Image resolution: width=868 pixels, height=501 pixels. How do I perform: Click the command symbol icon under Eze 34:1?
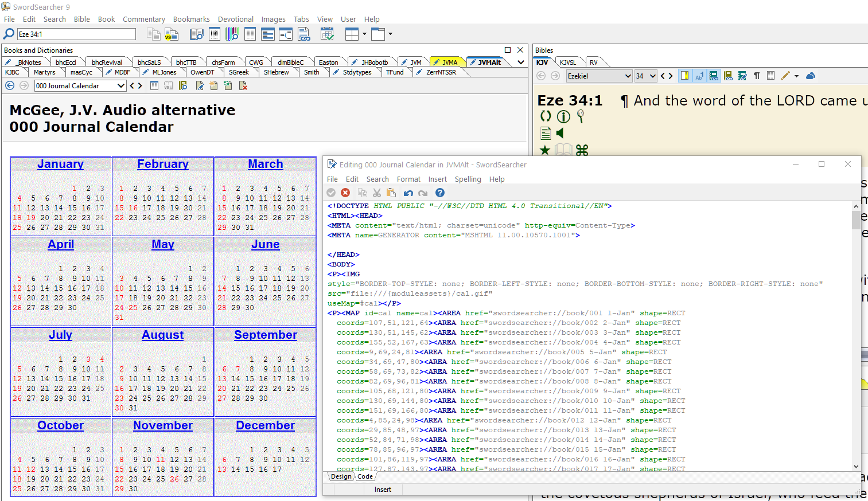582,150
